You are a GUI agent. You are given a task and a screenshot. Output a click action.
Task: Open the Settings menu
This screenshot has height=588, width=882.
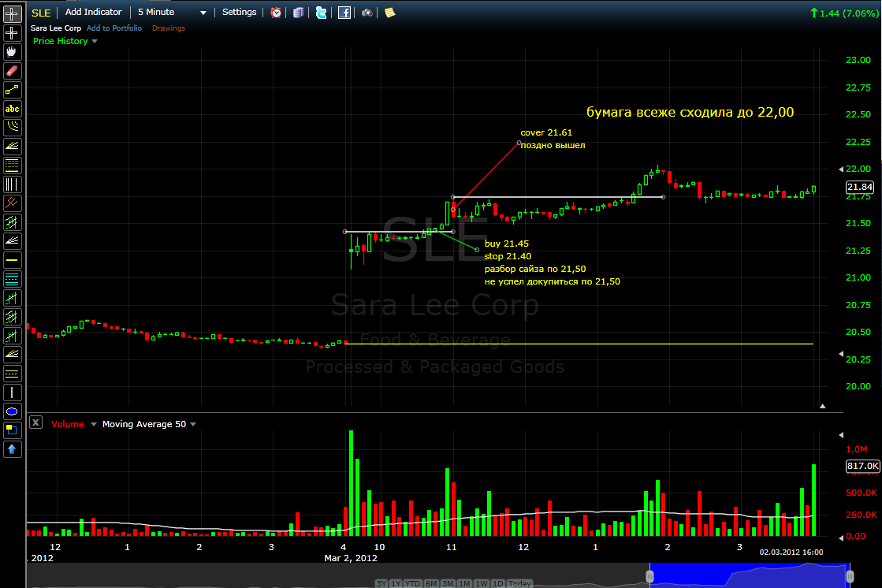click(239, 12)
